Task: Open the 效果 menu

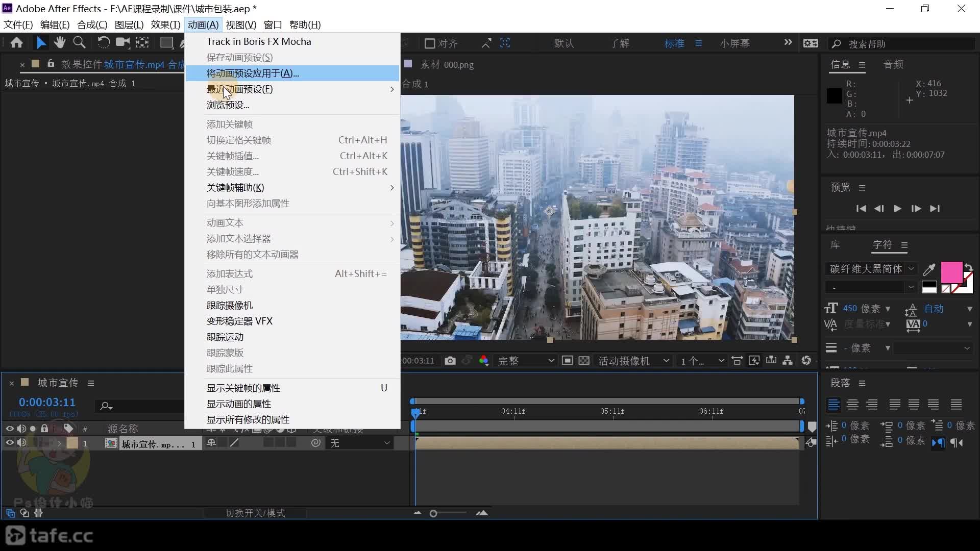Action: (x=165, y=24)
